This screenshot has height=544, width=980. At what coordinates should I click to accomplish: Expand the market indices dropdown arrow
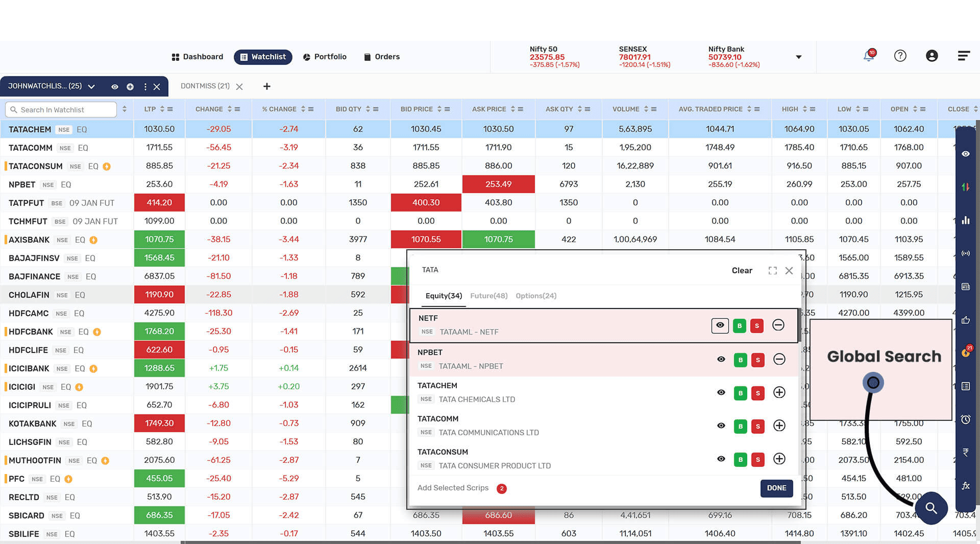(x=799, y=57)
